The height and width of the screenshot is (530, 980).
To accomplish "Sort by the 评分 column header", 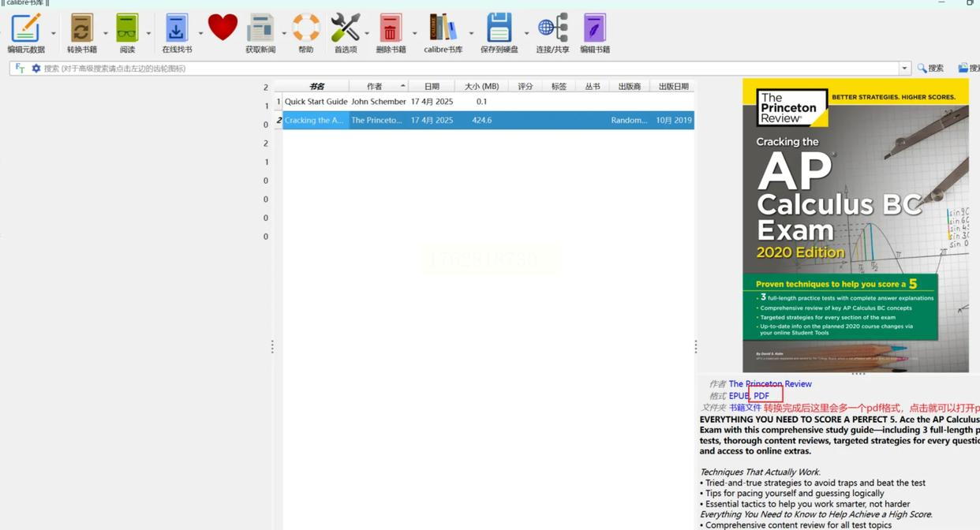I will [526, 86].
